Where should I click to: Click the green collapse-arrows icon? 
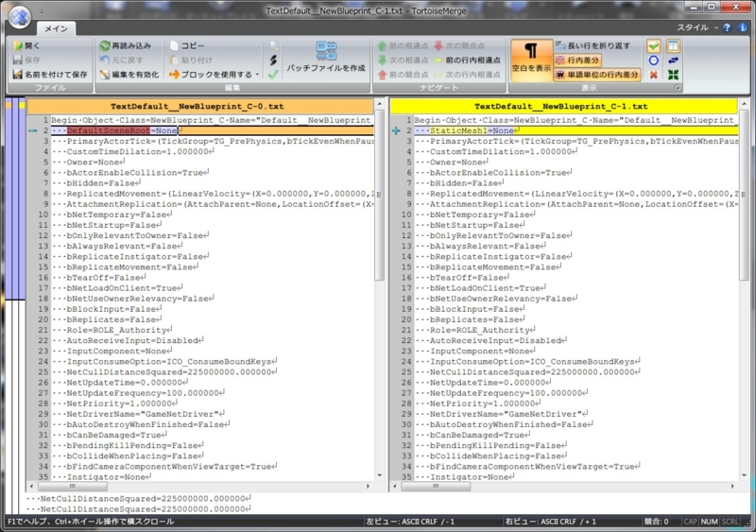tap(673, 75)
